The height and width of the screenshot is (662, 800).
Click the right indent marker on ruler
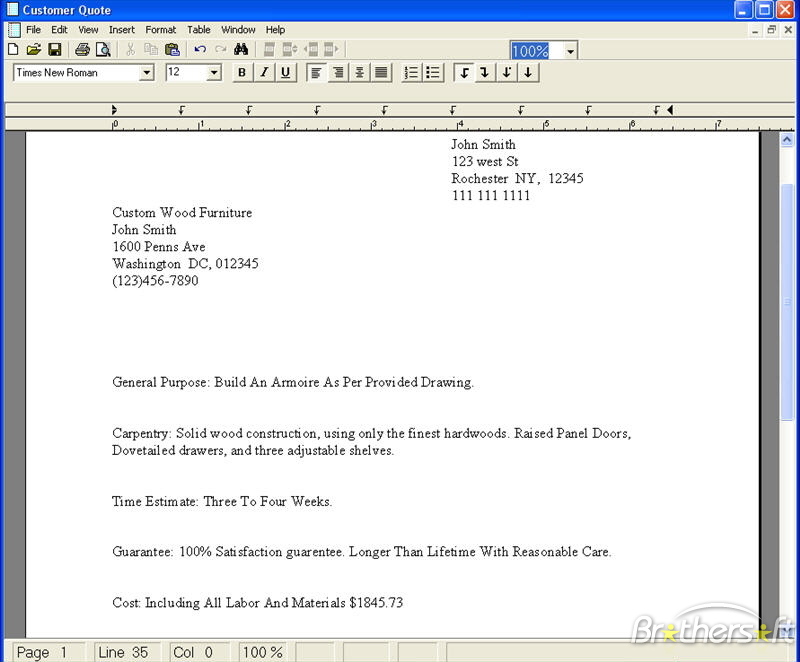(670, 110)
